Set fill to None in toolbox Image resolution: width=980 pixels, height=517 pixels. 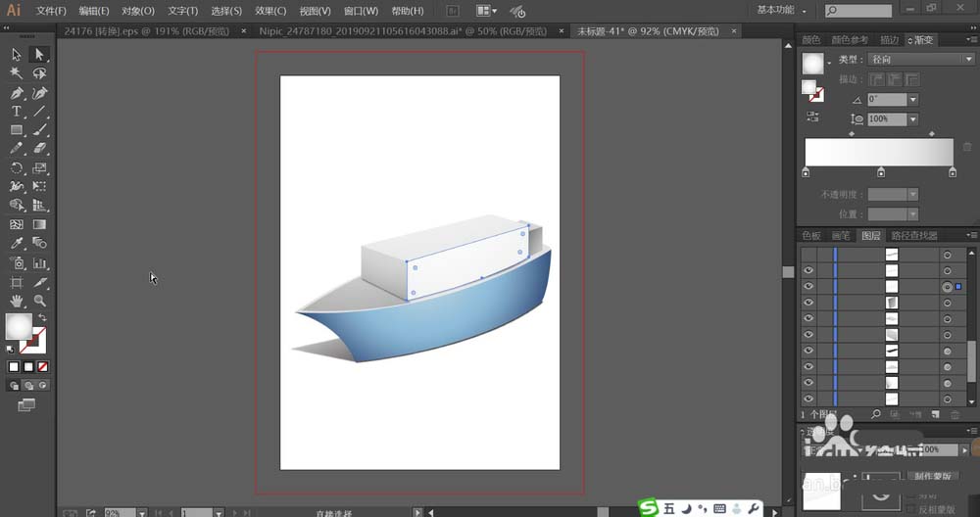(43, 367)
